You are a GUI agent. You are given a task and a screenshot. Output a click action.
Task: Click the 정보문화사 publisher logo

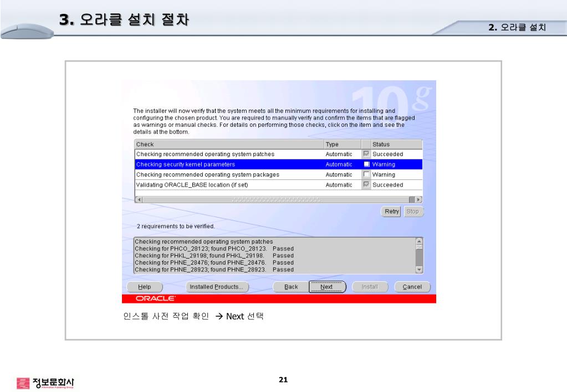click(45, 383)
